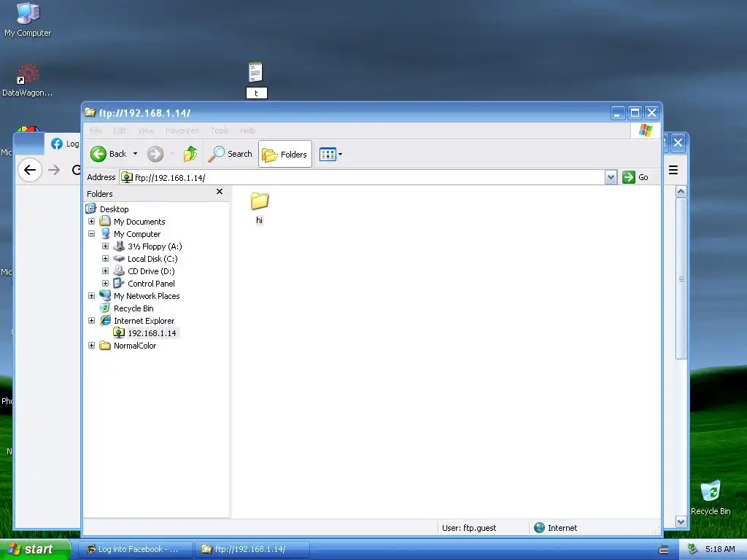Screen dimensions: 747x560
Task: Click browser window back arrow button
Action: coord(29,170)
